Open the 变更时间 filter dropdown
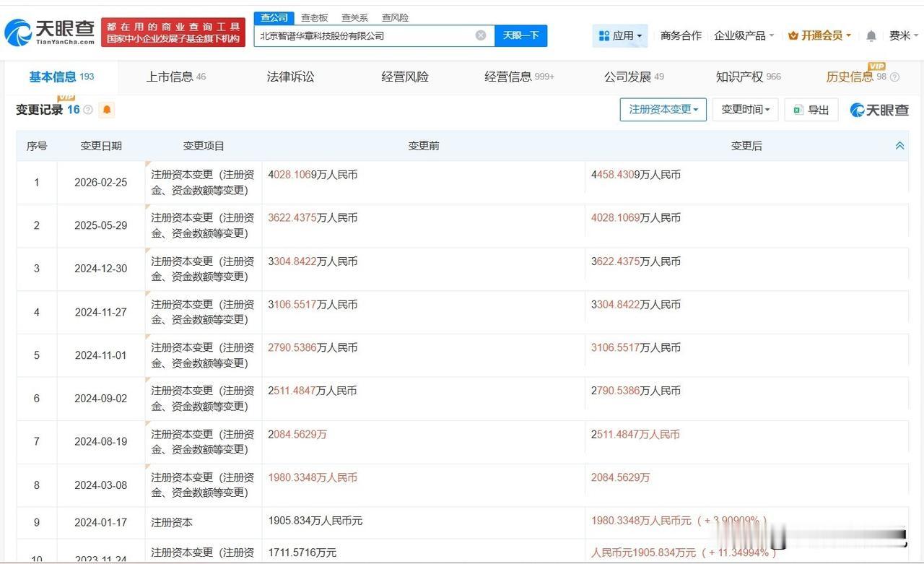The height and width of the screenshot is (564, 924). click(x=745, y=110)
